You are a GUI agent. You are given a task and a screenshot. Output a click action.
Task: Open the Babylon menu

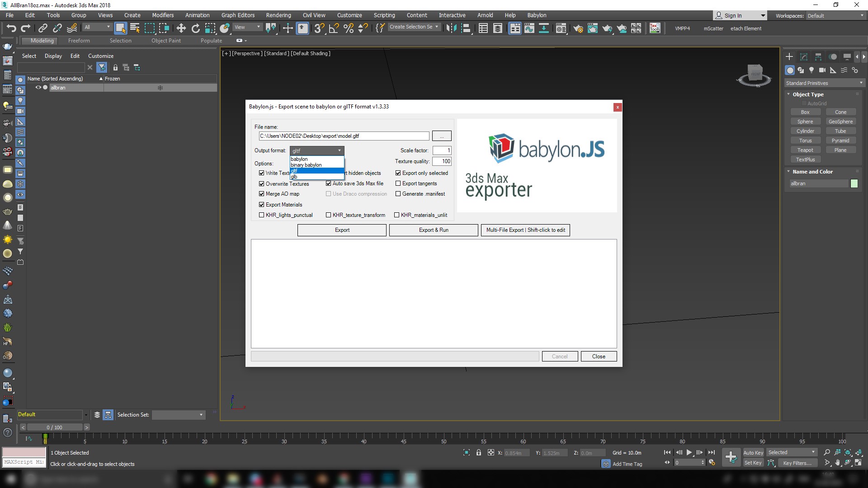click(537, 15)
